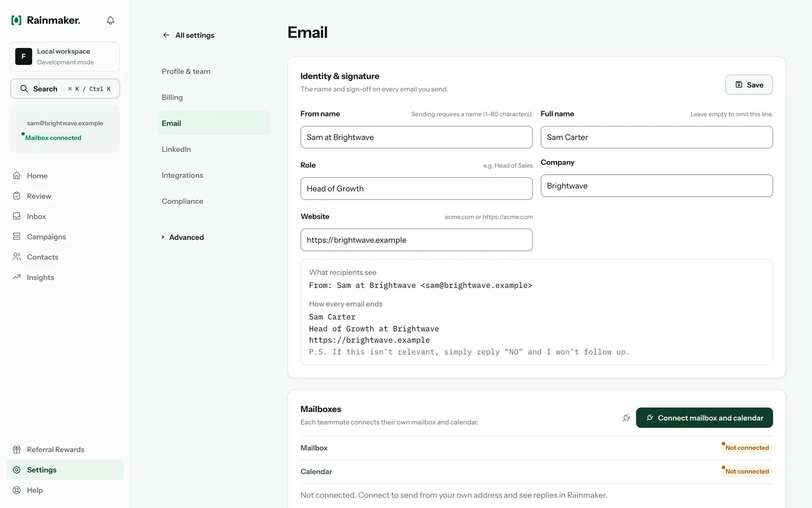This screenshot has width=812, height=508.
Task: Click the From name field
Action: [x=416, y=137]
